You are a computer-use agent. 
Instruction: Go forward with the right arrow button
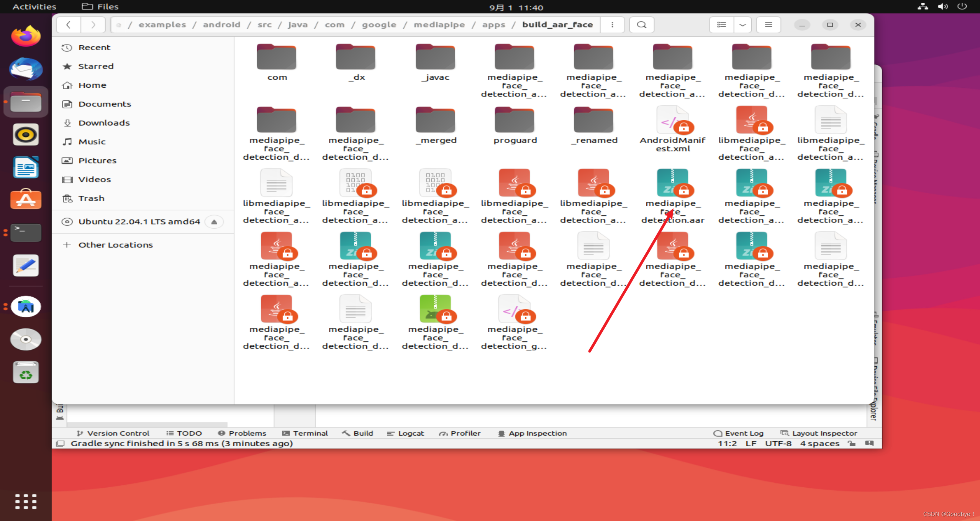tap(93, 25)
